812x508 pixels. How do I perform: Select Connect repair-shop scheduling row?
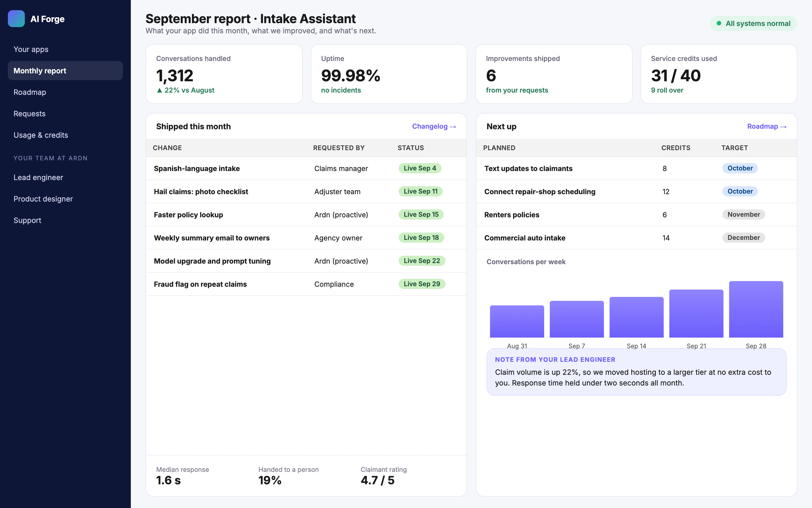click(x=636, y=192)
